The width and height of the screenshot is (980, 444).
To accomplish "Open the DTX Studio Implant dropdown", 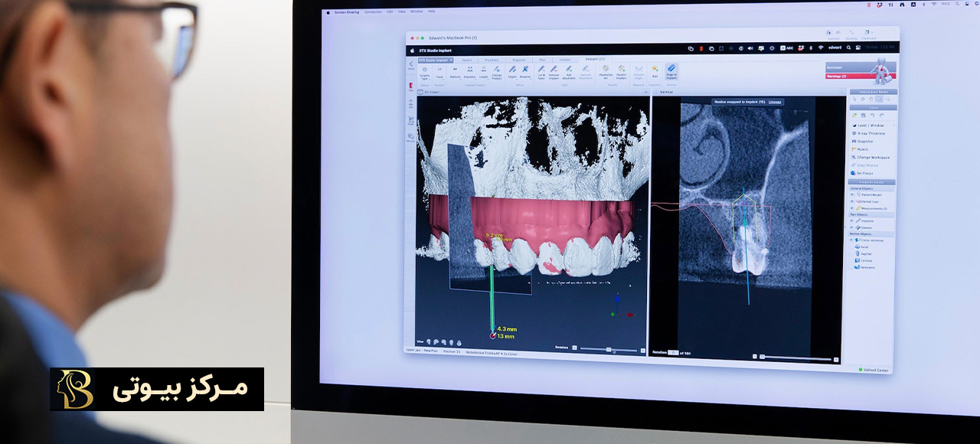I will 436,60.
